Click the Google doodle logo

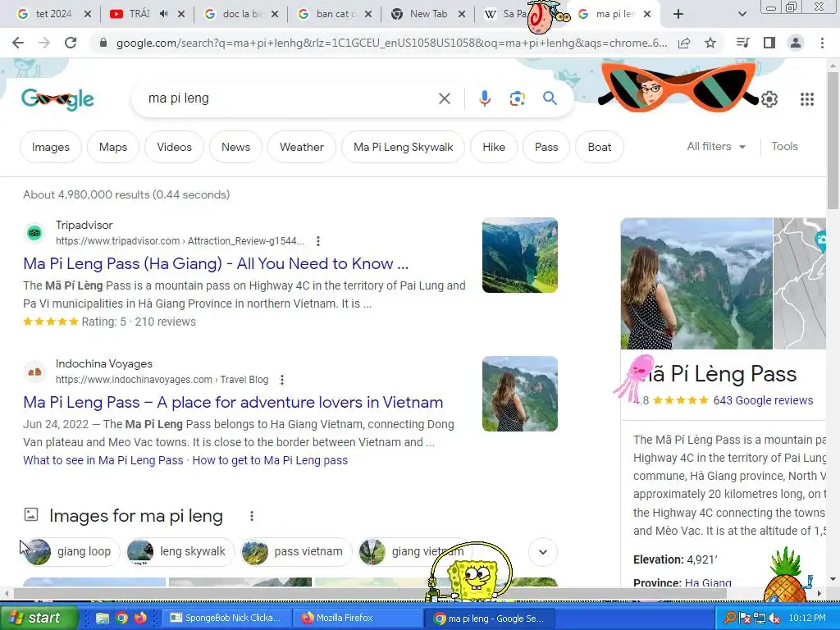point(58,99)
